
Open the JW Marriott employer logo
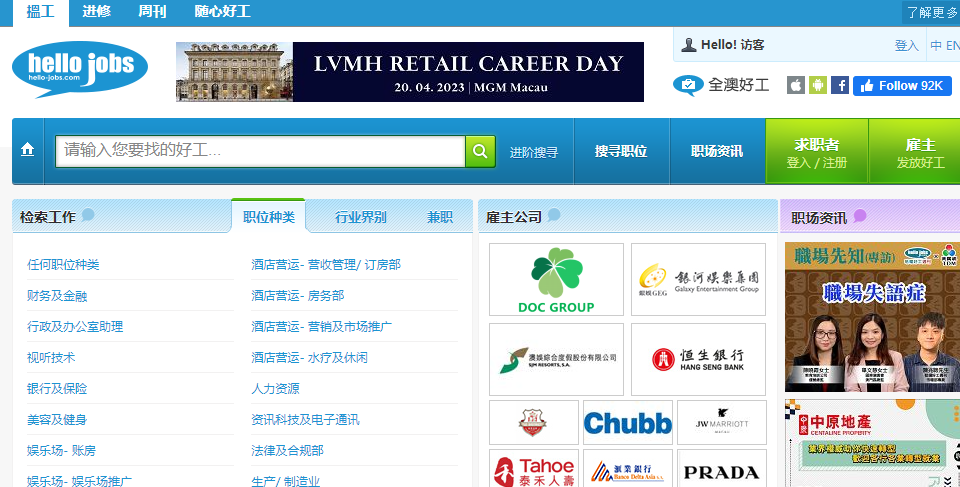pos(722,423)
